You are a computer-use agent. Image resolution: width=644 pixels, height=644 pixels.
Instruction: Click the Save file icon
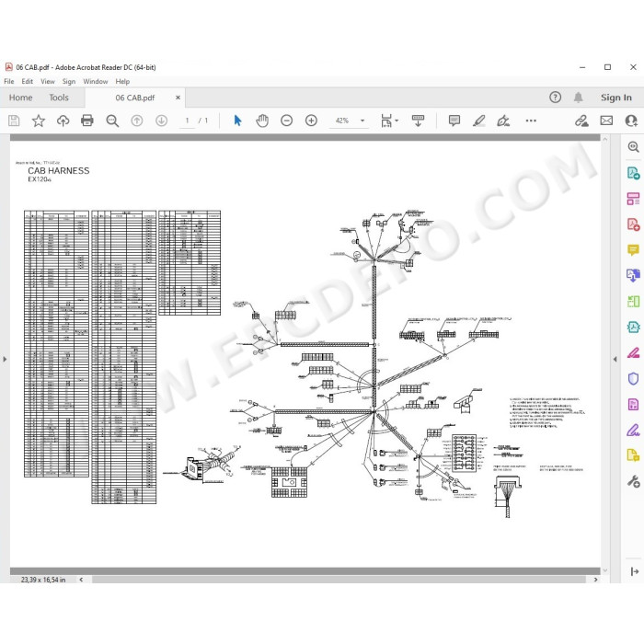coord(14,121)
